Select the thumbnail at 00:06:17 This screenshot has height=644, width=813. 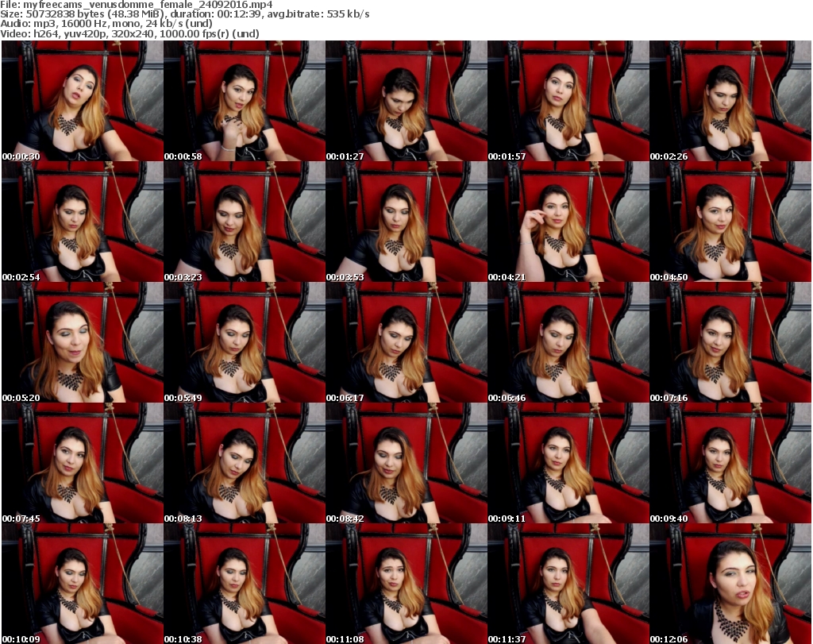(406, 342)
